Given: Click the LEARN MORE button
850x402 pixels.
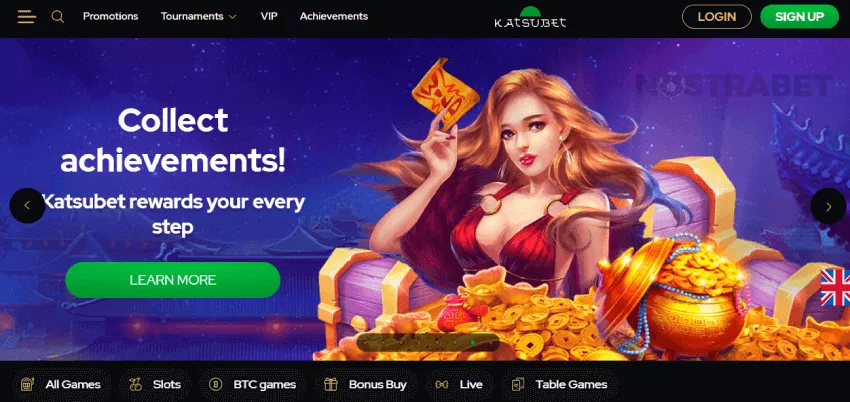Looking at the screenshot, I should pyautogui.click(x=173, y=280).
